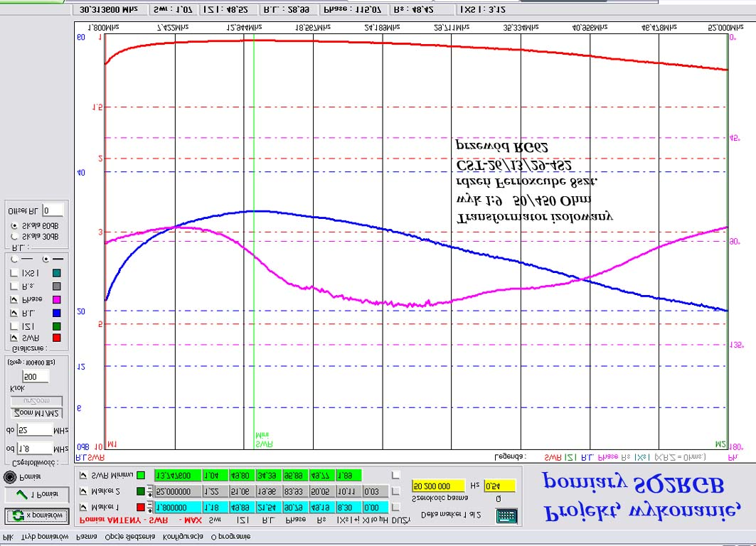Click the x pomiarów refresh-arrows button
Image resolution: width=756 pixels, height=546 pixels.
37,515
